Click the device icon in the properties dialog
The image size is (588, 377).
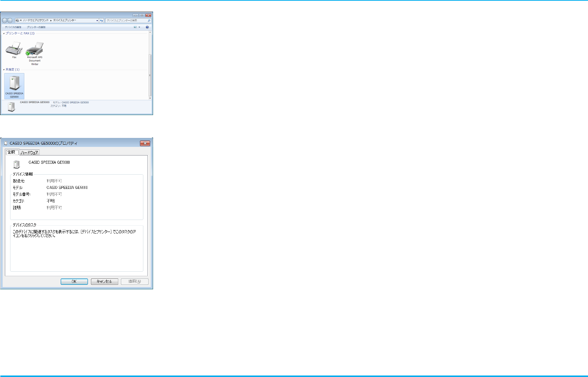coord(16,164)
